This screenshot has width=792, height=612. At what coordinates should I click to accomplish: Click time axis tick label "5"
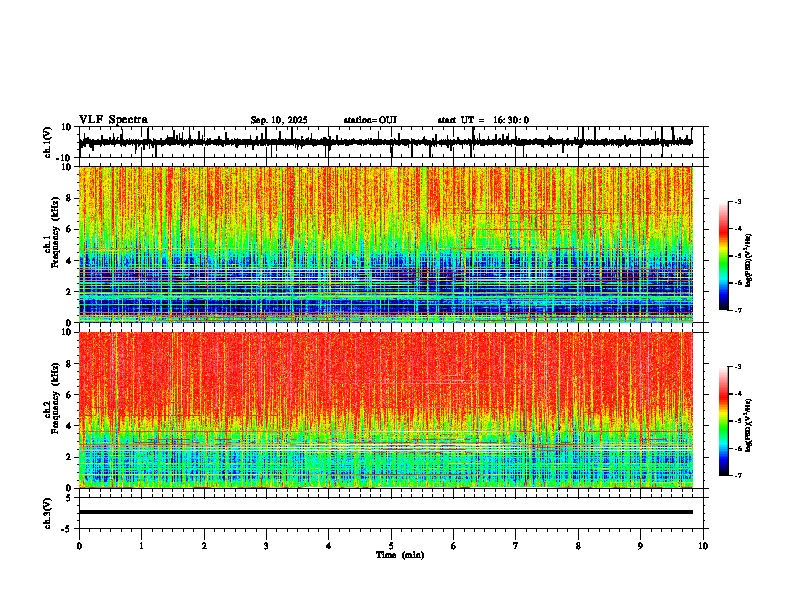click(x=391, y=546)
